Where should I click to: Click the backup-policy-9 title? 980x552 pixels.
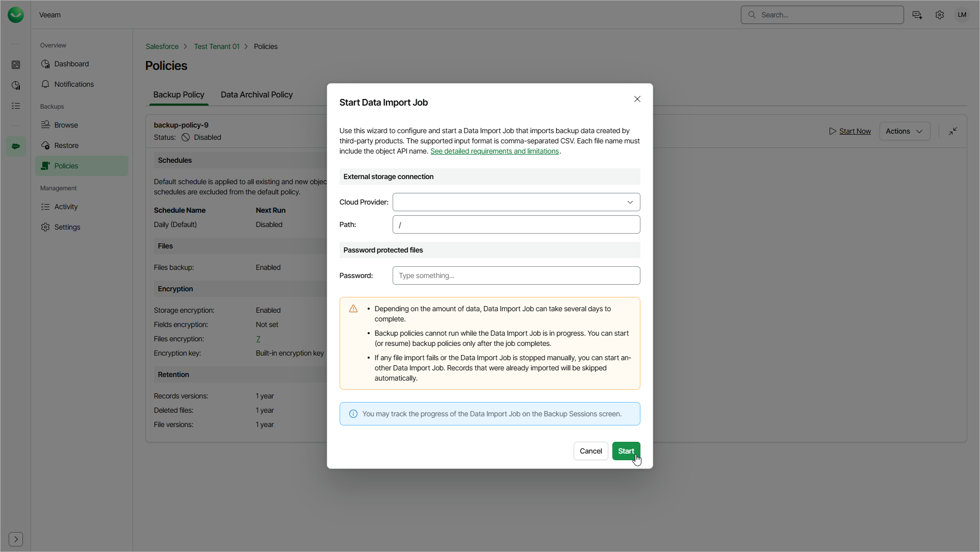coord(181,125)
